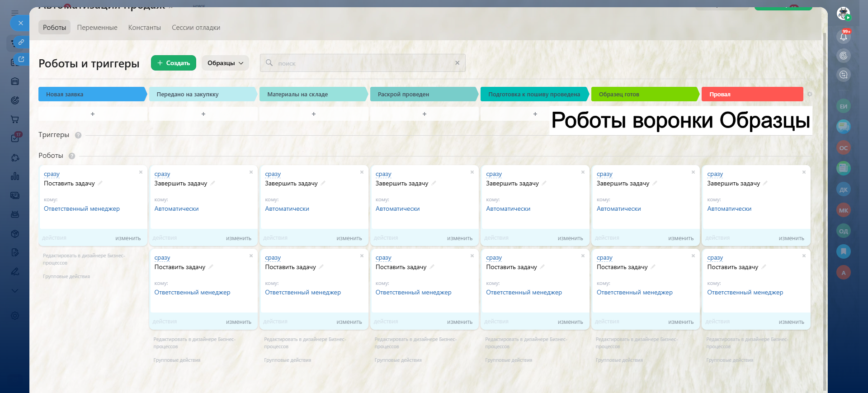Viewport: 868px width, 393px height.
Task: Open the green news feed icon in right panel
Action: (x=844, y=168)
